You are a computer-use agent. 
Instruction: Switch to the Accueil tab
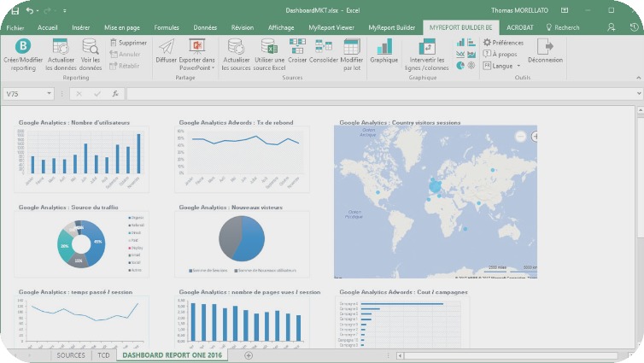(x=47, y=27)
